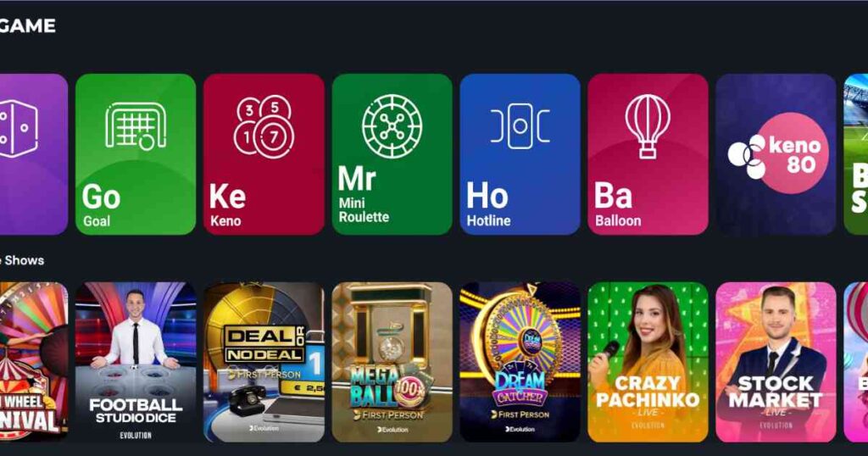Image resolution: width=868 pixels, height=456 pixels.
Task: Select the purple dice game tile
Action: pos(33,154)
